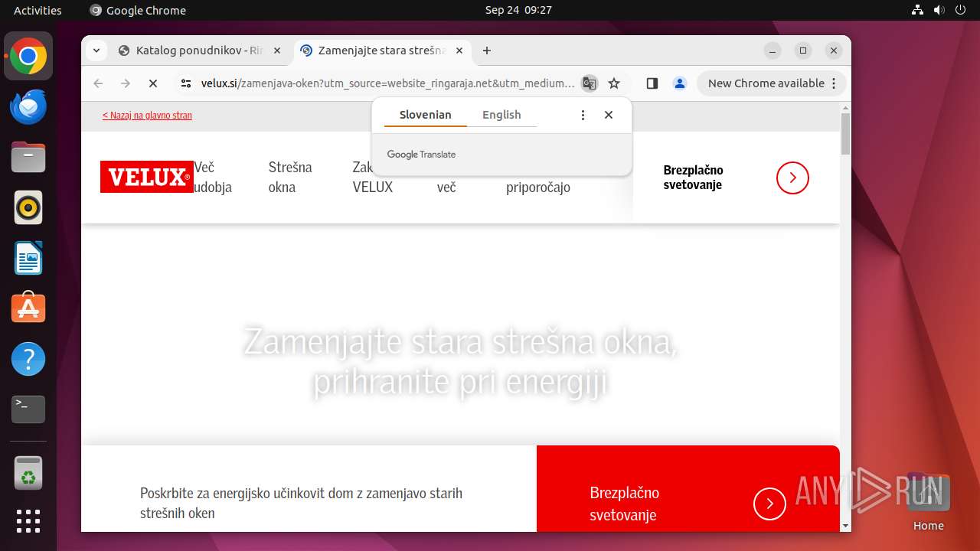The width and height of the screenshot is (980, 551).
Task: Open Strešna okna menu item
Action: 290,177
